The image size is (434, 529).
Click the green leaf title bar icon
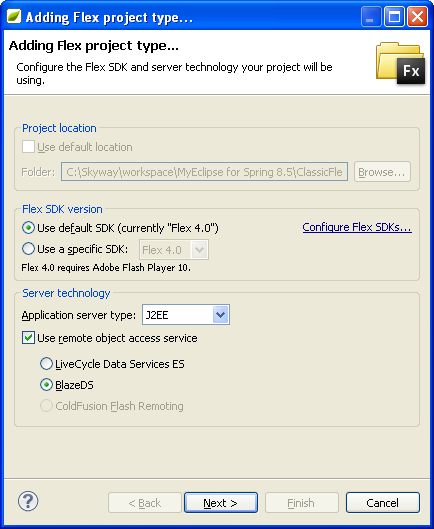tap(14, 17)
